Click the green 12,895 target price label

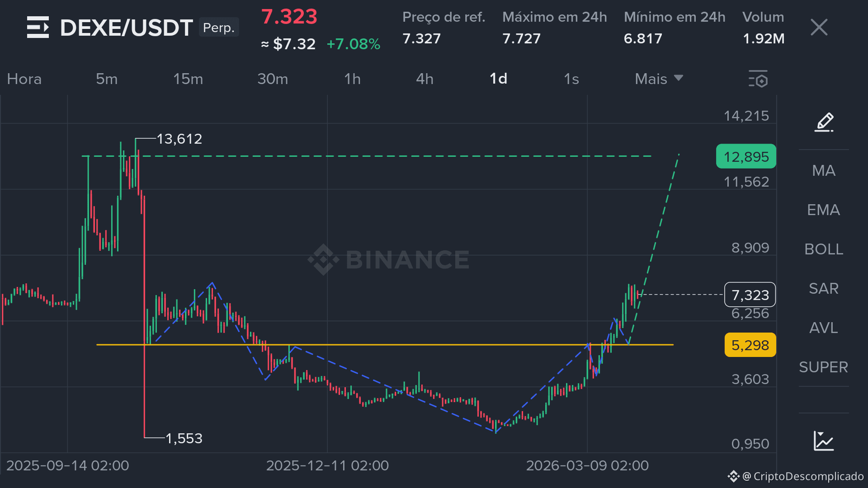click(746, 157)
